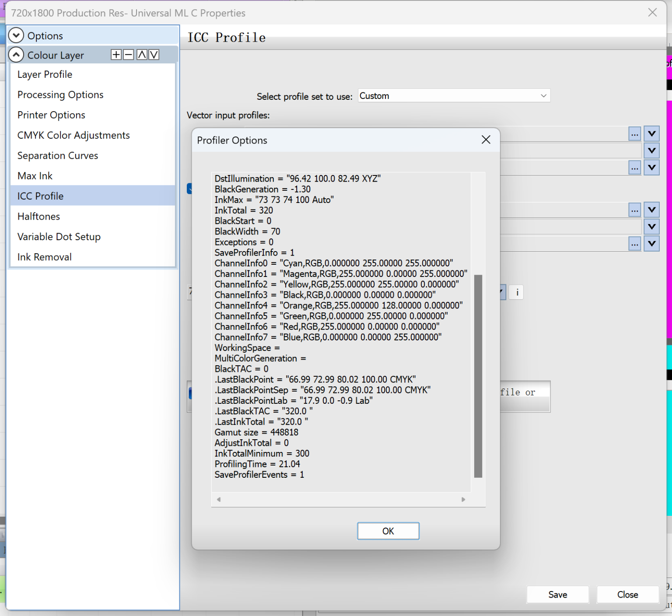Go to Max Ink settings
The height and width of the screenshot is (616, 672).
[x=35, y=176]
